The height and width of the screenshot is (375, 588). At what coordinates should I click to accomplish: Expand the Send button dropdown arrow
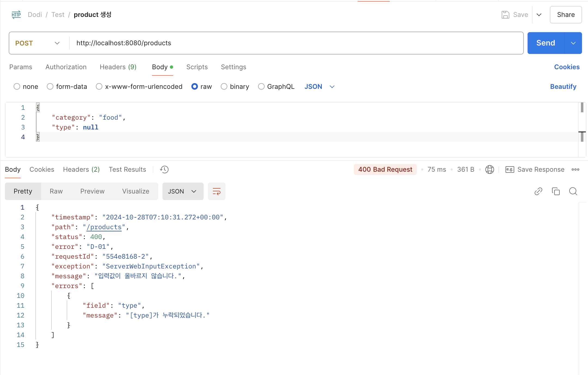point(573,43)
